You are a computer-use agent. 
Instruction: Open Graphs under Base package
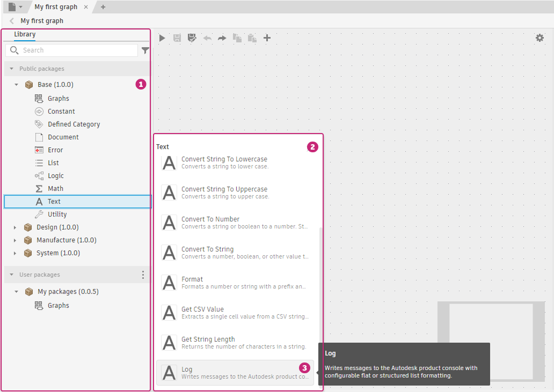59,99
